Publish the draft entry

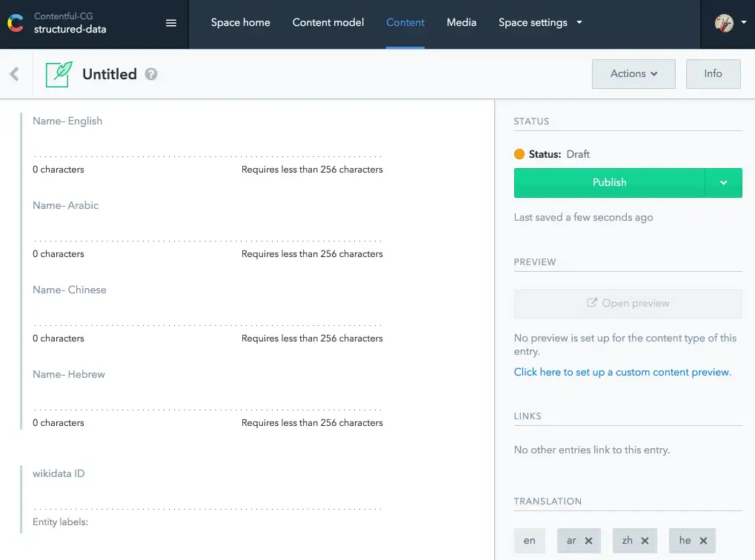pos(609,182)
